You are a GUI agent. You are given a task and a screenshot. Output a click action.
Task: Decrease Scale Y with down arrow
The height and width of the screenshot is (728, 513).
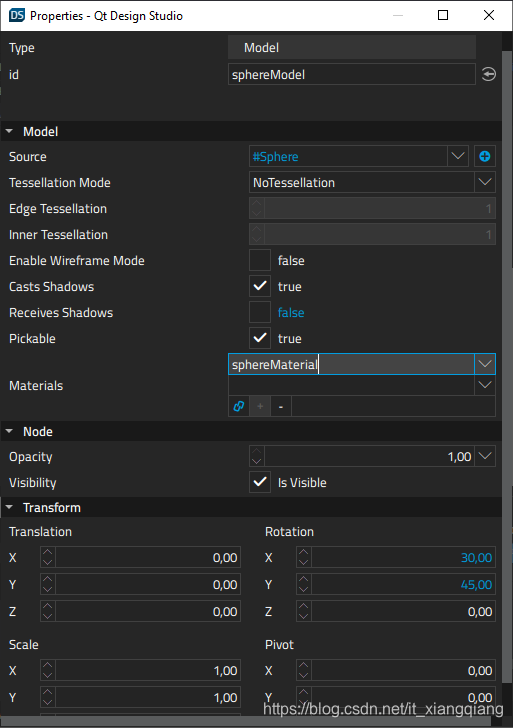tap(47, 702)
